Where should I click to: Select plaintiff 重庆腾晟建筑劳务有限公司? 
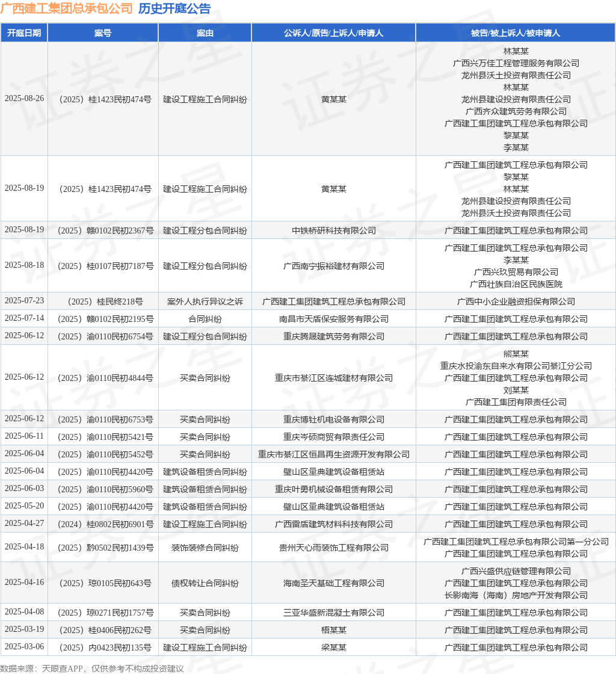334,336
